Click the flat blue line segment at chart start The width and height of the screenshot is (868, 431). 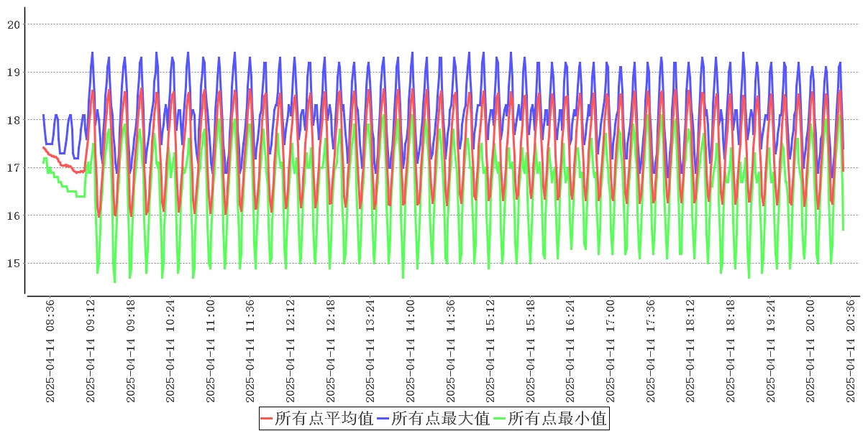pyautogui.click(x=49, y=144)
